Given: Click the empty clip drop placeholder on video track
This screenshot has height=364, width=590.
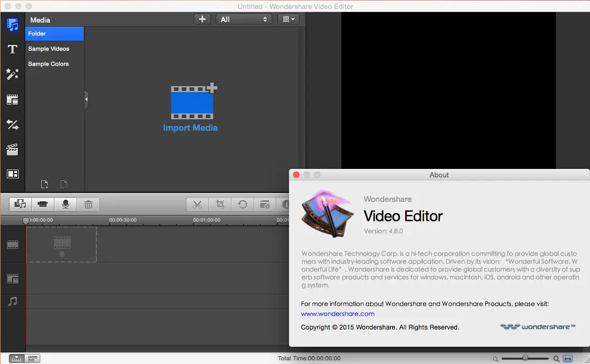Looking at the screenshot, I should [61, 244].
